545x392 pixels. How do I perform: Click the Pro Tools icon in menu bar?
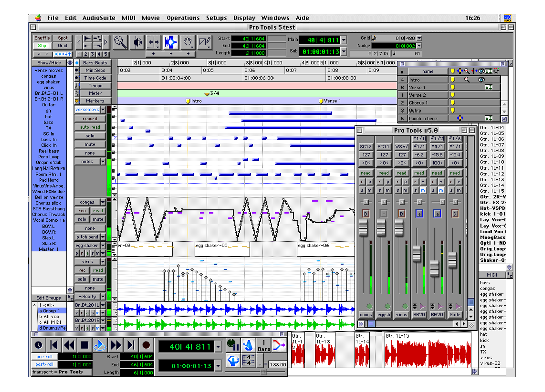pyautogui.click(x=507, y=18)
